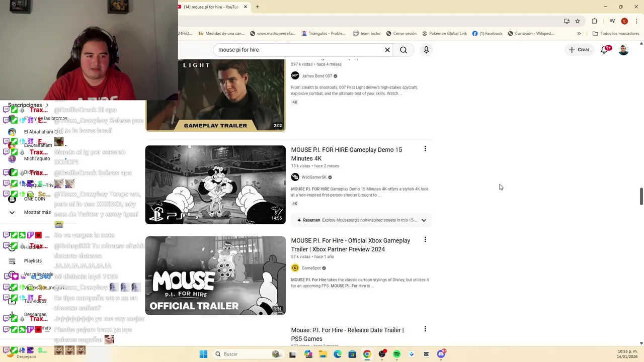Clear the YouTube search box text
Viewport: 644px width, 362px height.
tap(387, 50)
